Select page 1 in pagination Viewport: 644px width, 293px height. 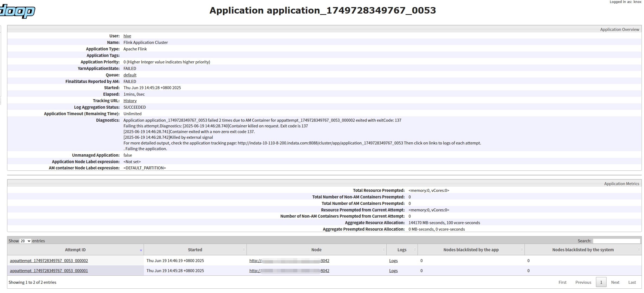click(601, 282)
